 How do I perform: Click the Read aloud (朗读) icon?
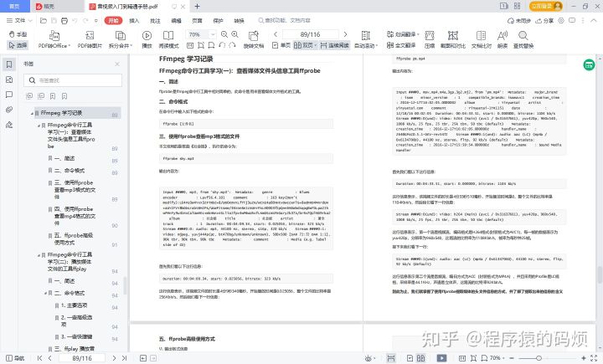[x=502, y=39]
